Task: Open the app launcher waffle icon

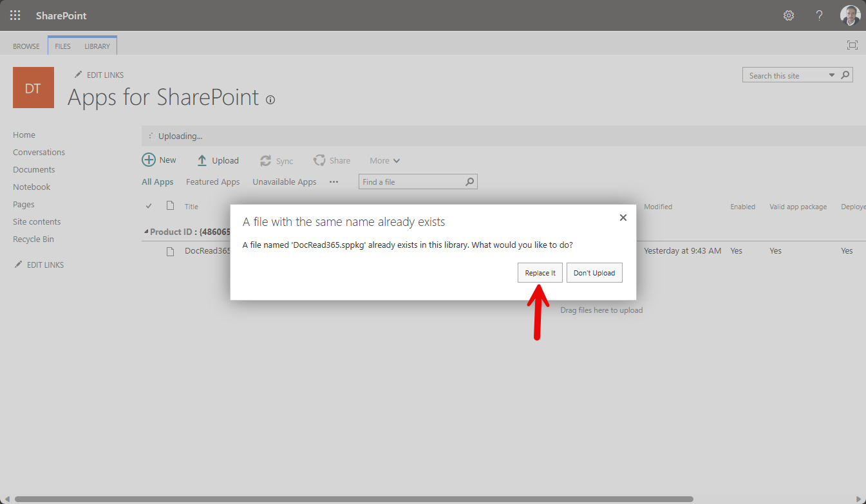Action: coord(15,15)
